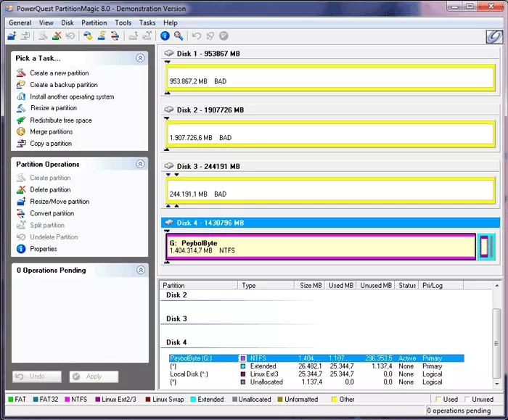Viewport: 508px width, 420px height.
Task: Click the FAT32 legend color swatch
Action: click(x=36, y=399)
